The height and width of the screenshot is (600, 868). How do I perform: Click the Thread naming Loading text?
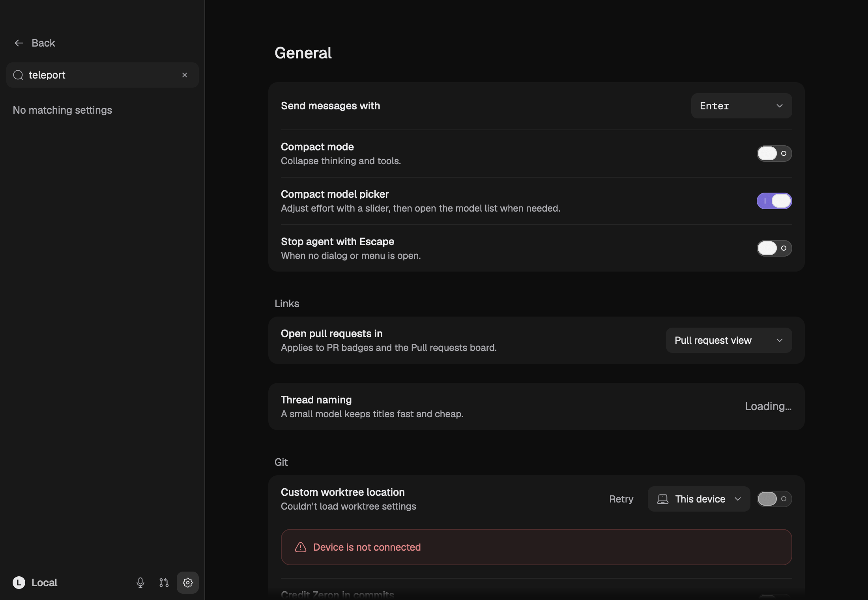[768, 407]
